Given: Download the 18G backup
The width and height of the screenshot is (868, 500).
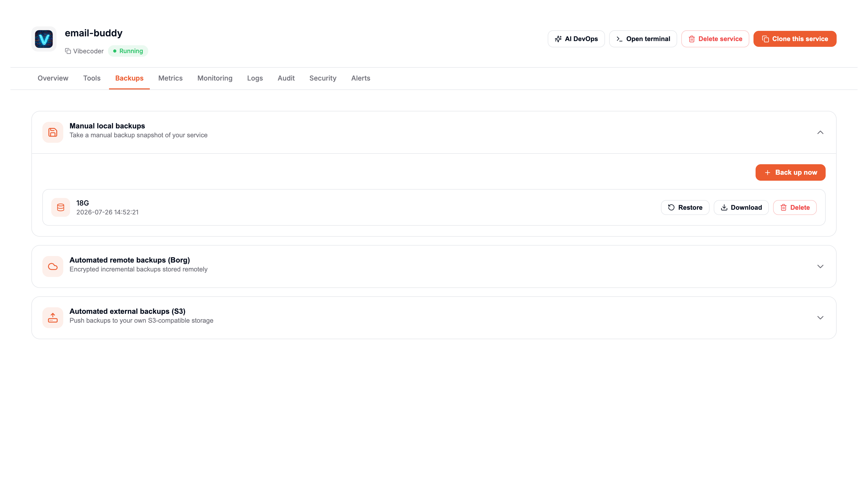Looking at the screenshot, I should [x=741, y=207].
